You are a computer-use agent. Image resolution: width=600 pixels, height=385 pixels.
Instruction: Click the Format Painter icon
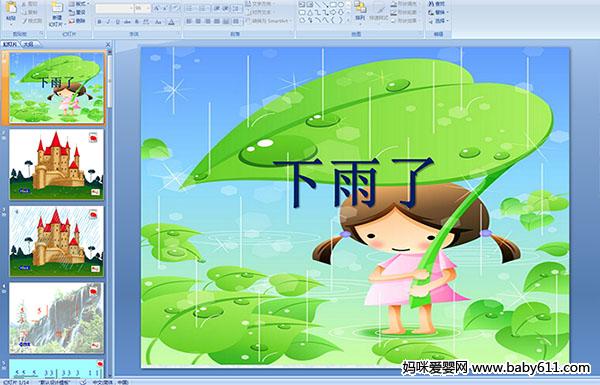32,21
